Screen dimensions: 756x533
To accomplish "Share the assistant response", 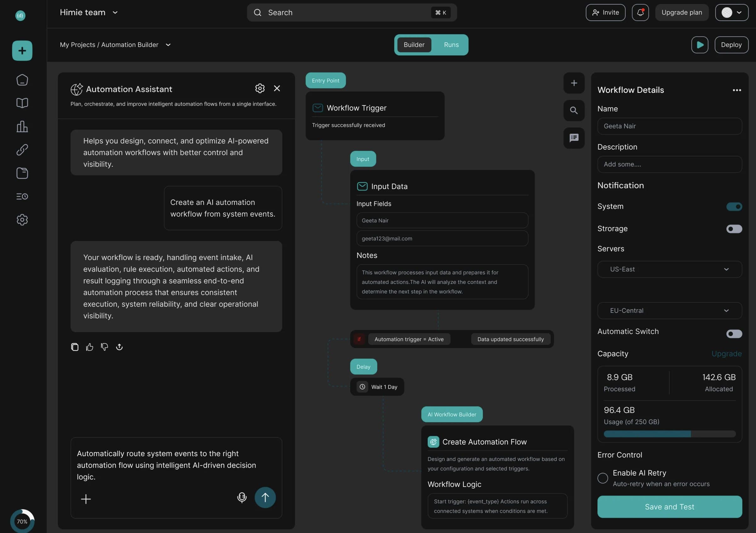I will (x=119, y=347).
